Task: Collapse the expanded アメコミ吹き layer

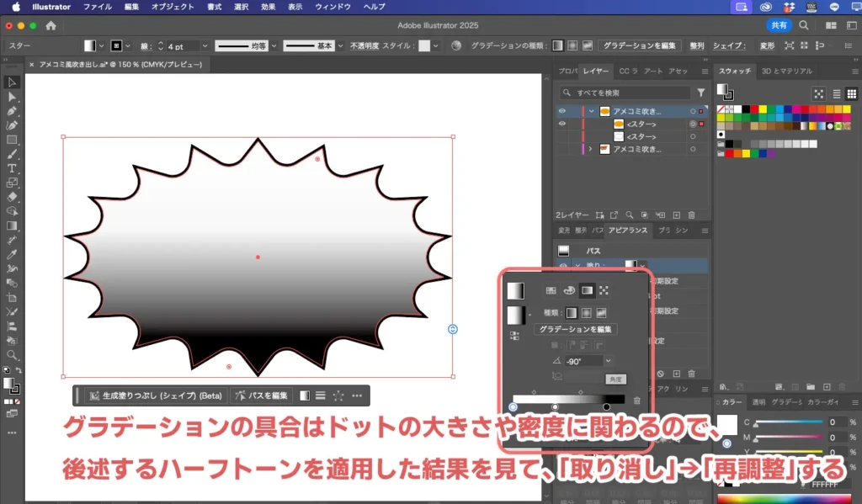Action: [589, 111]
